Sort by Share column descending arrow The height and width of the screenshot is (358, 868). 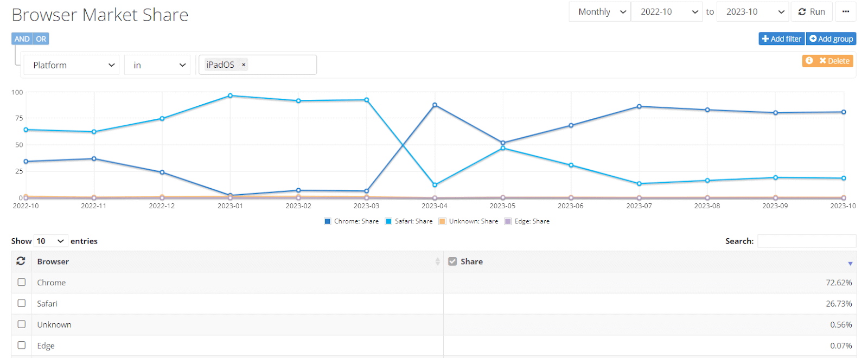point(850,263)
